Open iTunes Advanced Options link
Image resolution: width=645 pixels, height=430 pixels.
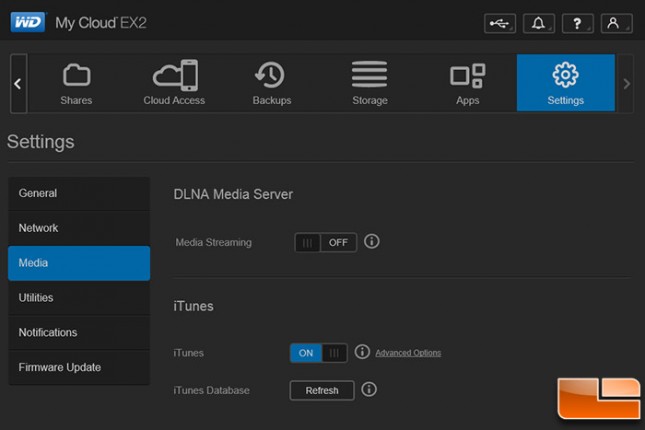[408, 353]
